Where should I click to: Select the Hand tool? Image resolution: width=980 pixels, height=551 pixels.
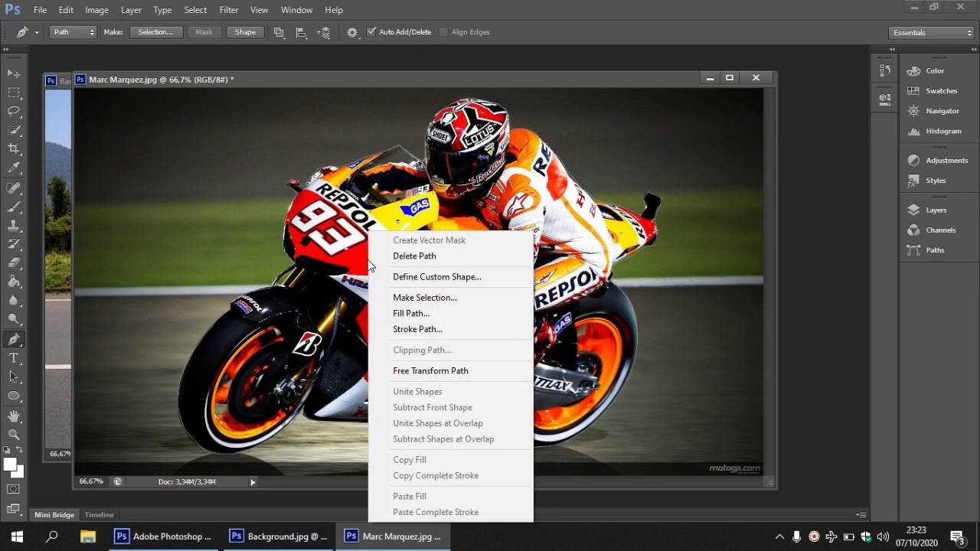14,416
